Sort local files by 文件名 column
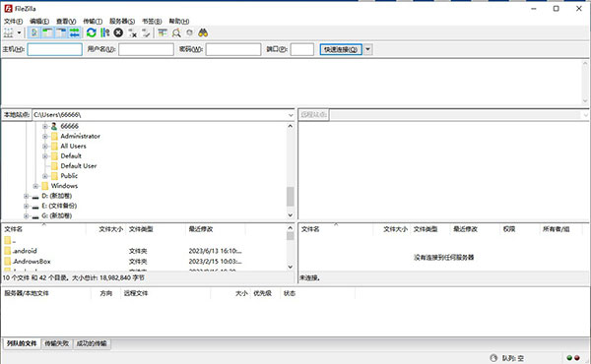This screenshot has width=591, height=364. pyautogui.click(x=44, y=229)
